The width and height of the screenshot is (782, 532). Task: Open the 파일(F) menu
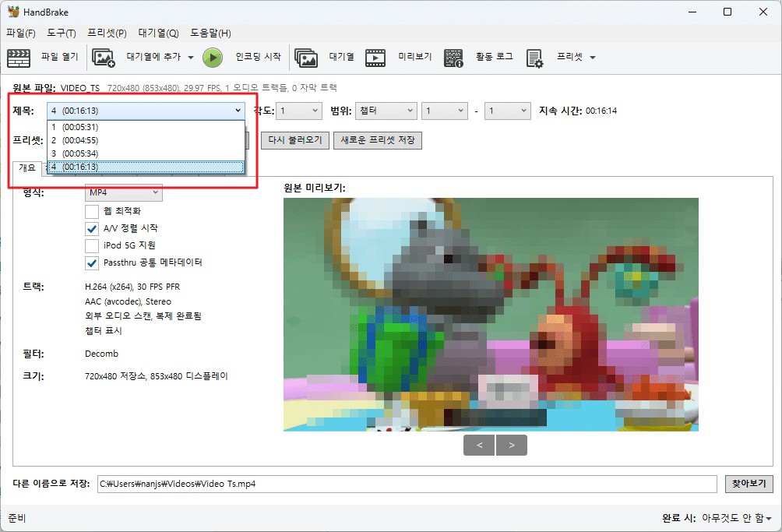(x=21, y=33)
